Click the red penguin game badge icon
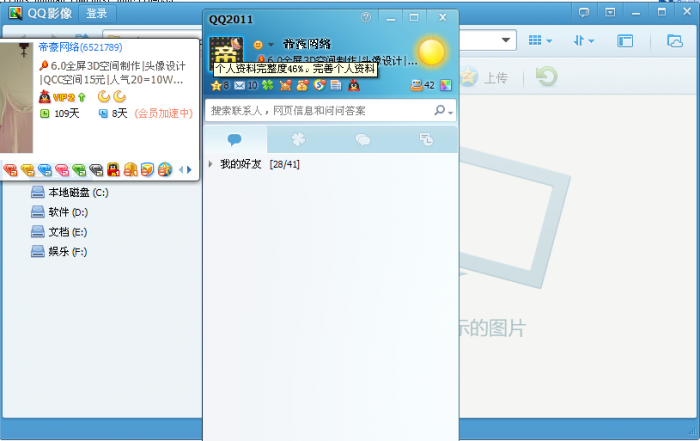The height and width of the screenshot is (441, 700). pyautogui.click(x=113, y=169)
